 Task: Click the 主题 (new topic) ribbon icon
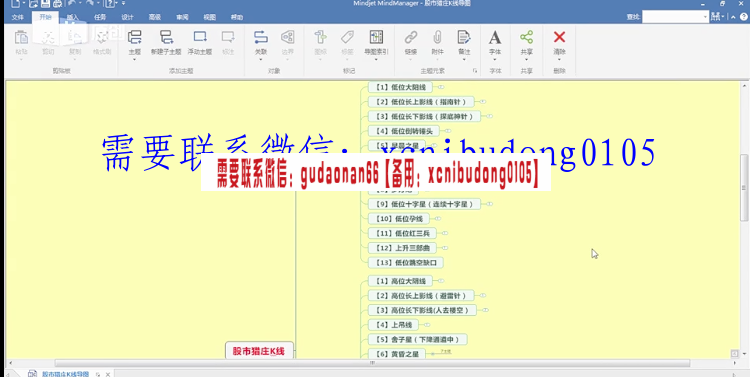(134, 37)
